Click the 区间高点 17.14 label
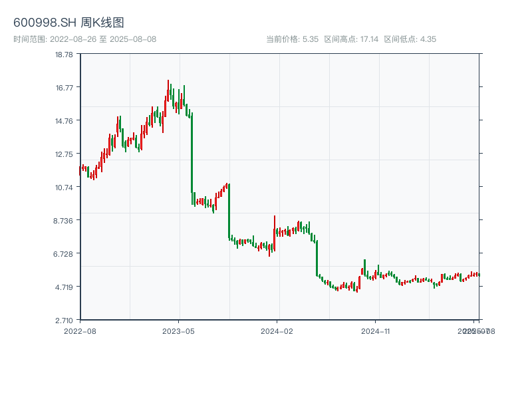Image resolution: width=532 pixels, height=399 pixels. click(351, 39)
